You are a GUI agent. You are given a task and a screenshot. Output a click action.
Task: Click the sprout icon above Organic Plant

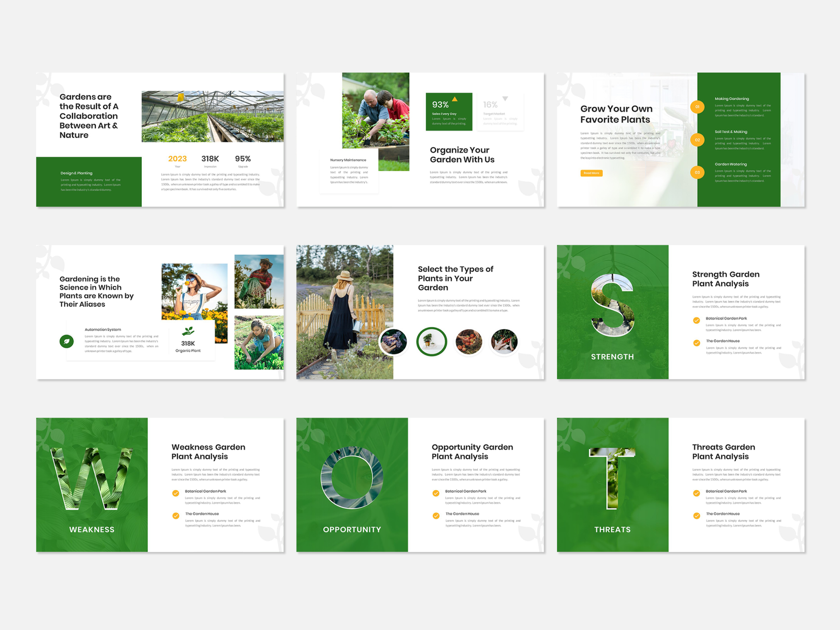tap(188, 331)
